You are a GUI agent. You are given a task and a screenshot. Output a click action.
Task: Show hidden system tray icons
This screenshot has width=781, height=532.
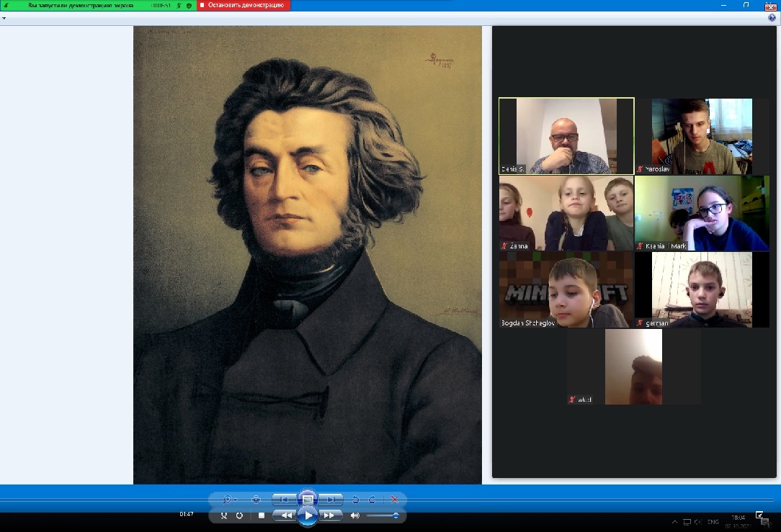point(674,522)
